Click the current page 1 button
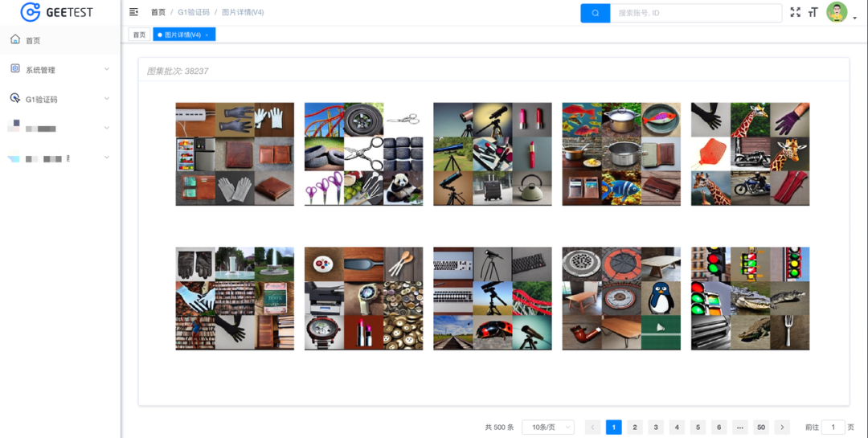Image resolution: width=868 pixels, height=438 pixels. coord(614,427)
